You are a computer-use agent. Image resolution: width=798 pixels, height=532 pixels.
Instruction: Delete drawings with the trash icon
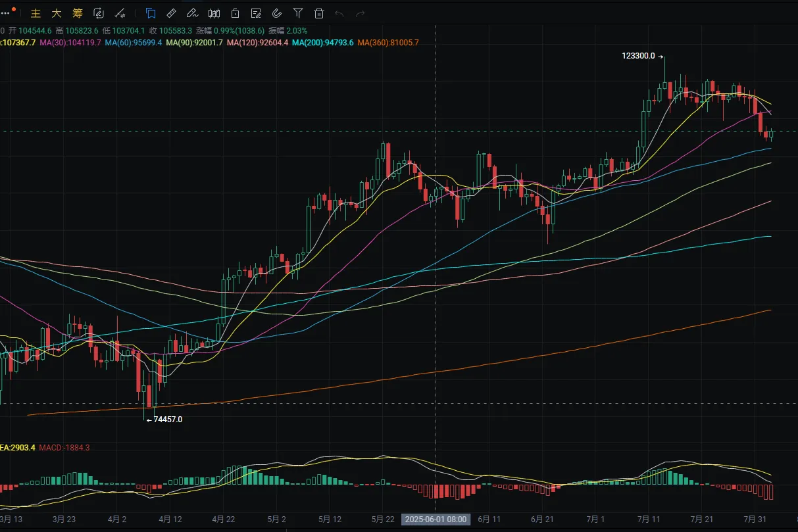[x=319, y=13]
